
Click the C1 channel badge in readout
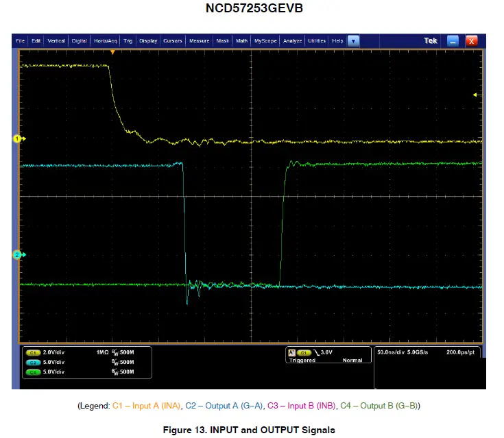tap(33, 352)
